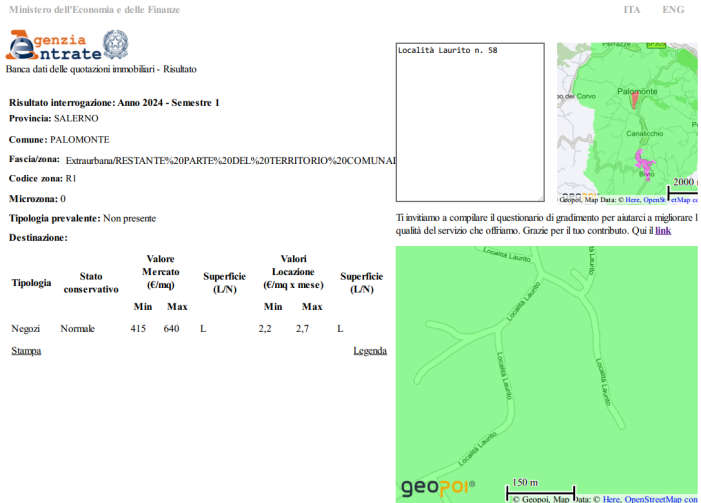Switch language to ENG

click(673, 9)
